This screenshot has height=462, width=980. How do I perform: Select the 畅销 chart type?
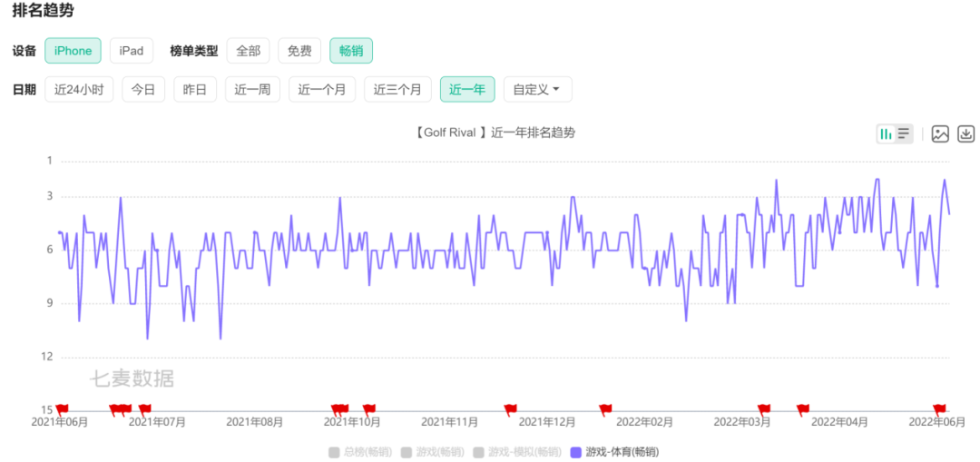pyautogui.click(x=351, y=51)
